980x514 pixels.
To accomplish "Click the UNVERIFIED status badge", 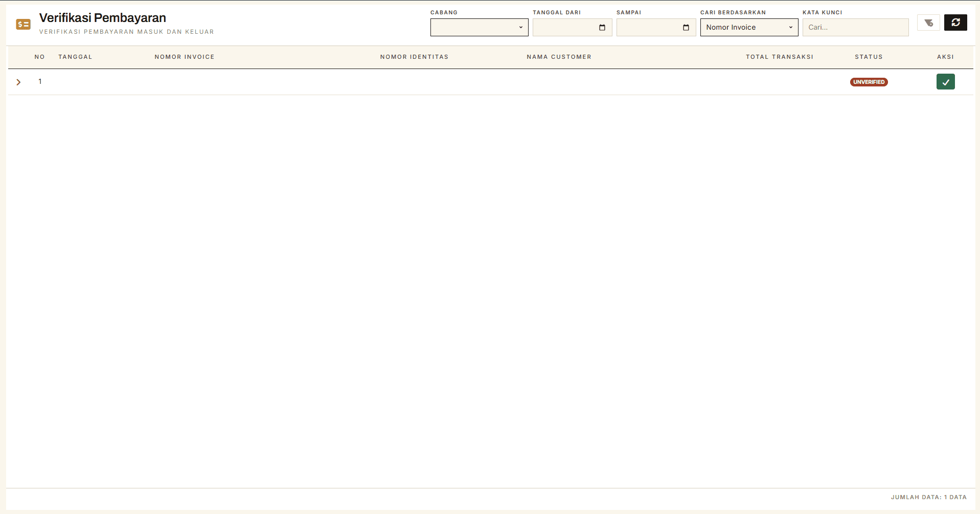I will point(869,82).
